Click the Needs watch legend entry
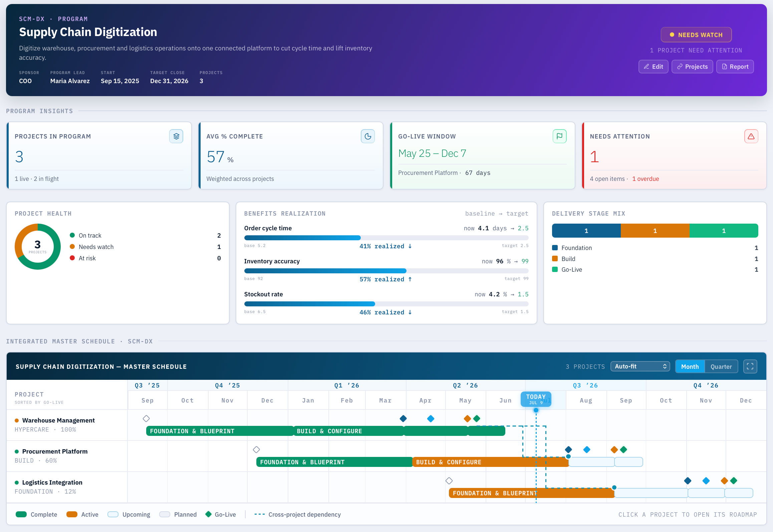773x532 pixels. 145,247
